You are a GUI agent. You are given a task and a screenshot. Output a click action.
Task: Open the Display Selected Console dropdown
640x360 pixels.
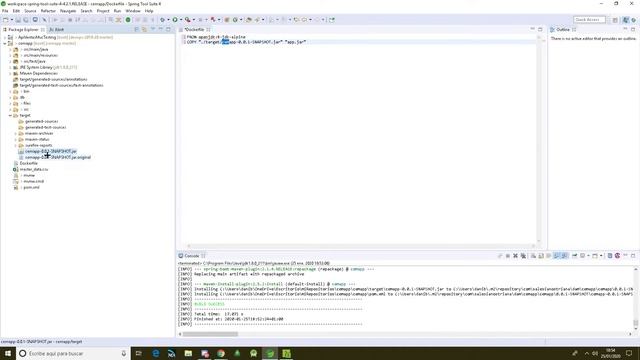[x=588, y=256]
